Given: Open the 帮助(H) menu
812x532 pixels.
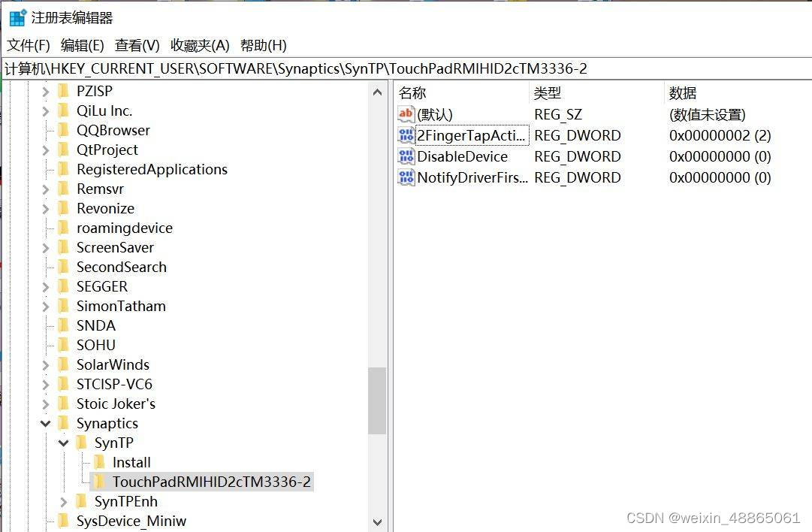Looking at the screenshot, I should [x=264, y=46].
